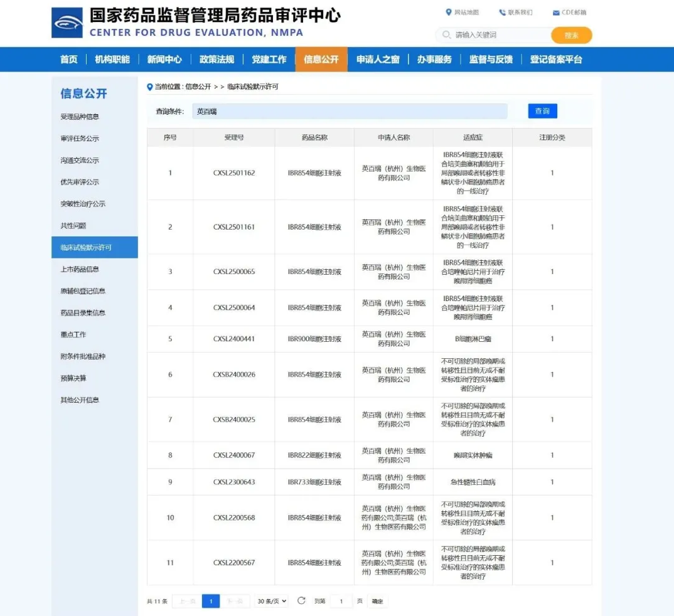Open the 党建工作 nav item
Screen dimensions: 674x616
click(269, 60)
